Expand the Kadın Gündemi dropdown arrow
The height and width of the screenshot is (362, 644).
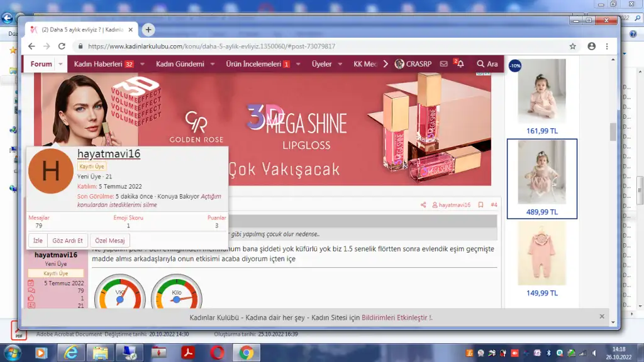coord(213,64)
